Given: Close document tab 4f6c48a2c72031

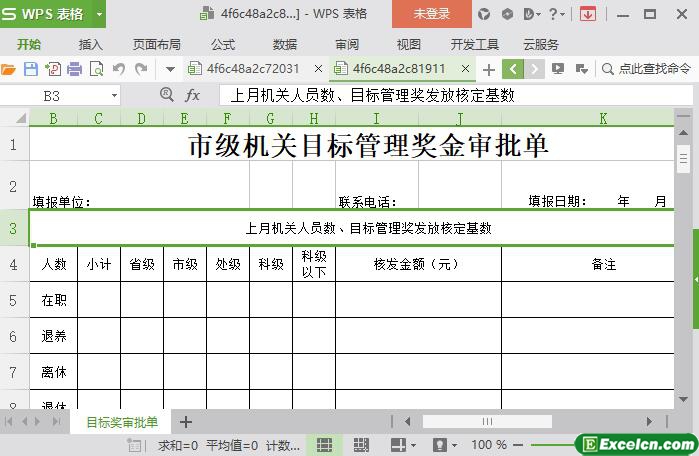Looking at the screenshot, I should tap(318, 69).
